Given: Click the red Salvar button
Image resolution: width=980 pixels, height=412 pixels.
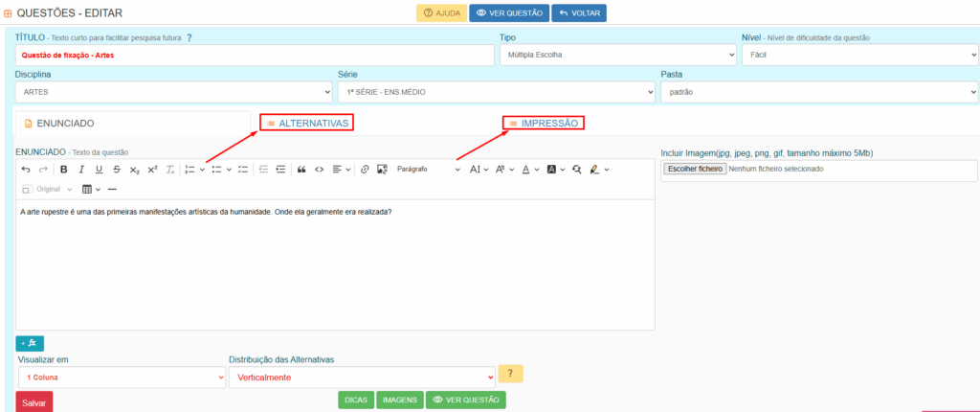Looking at the screenshot, I should [x=33, y=403].
